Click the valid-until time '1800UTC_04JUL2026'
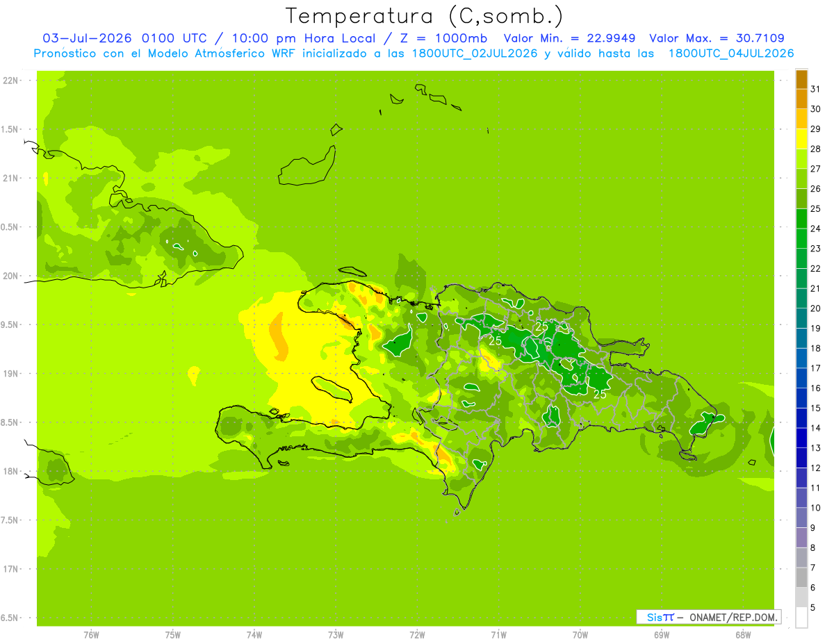Image resolution: width=834 pixels, height=644 pixels. coord(731,53)
